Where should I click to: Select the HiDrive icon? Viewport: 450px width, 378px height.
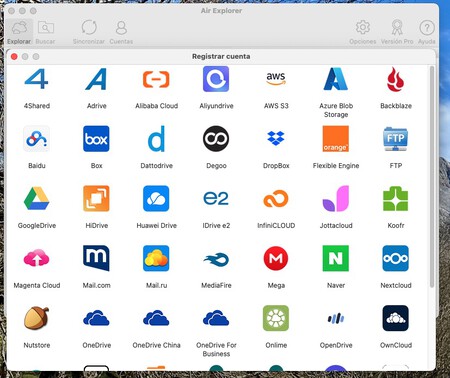point(96,198)
